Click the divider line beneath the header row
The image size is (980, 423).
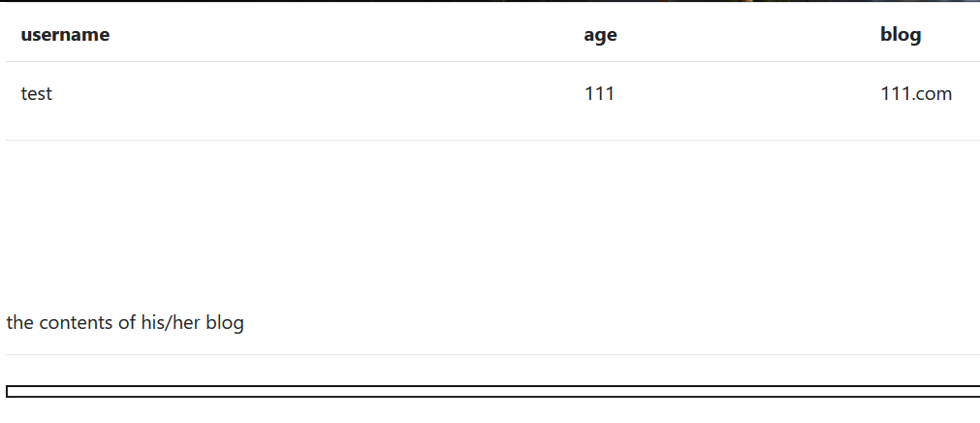493,61
